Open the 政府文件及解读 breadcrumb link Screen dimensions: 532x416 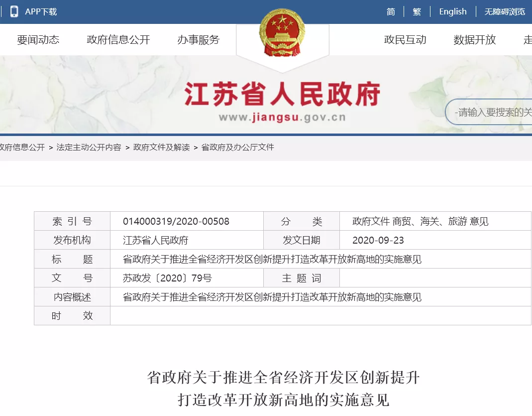(161, 147)
